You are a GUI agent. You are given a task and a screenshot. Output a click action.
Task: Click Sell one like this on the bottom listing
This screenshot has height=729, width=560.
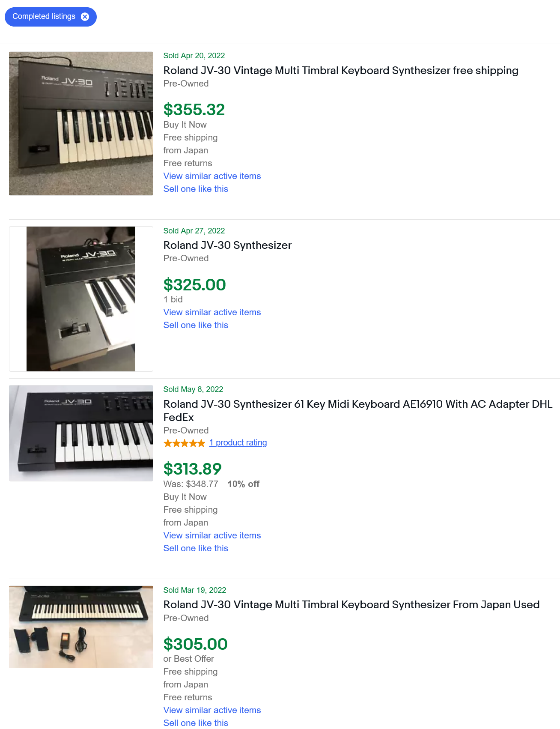196,723
